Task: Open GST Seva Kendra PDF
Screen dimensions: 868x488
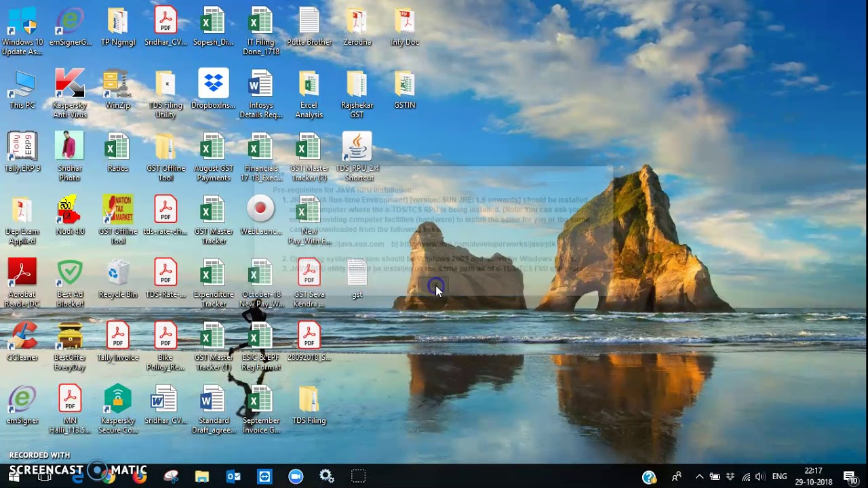Action: point(309,283)
